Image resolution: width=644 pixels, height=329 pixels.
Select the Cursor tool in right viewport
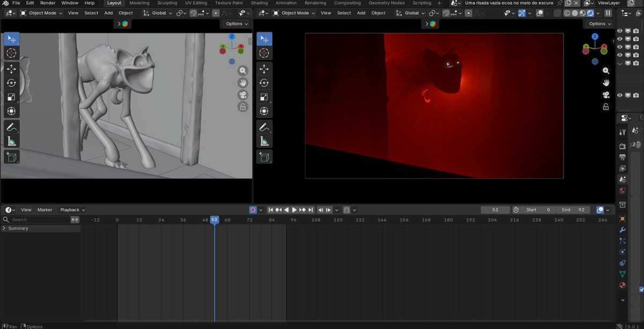[x=264, y=53]
